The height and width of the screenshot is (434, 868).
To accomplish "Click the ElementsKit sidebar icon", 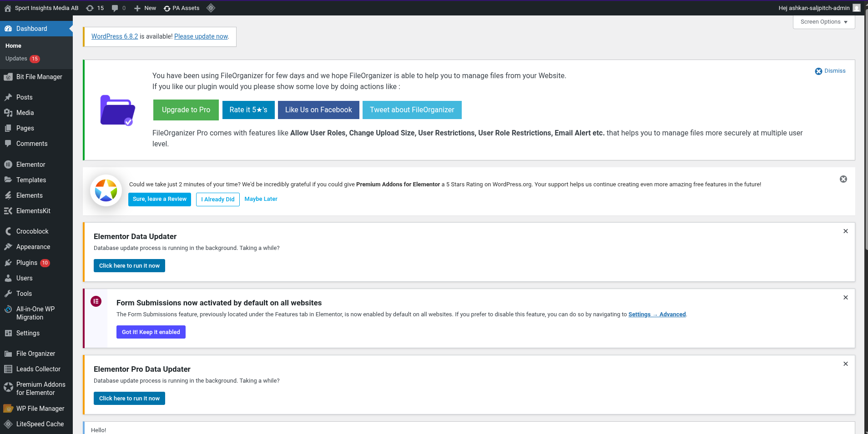I will 8,211.
